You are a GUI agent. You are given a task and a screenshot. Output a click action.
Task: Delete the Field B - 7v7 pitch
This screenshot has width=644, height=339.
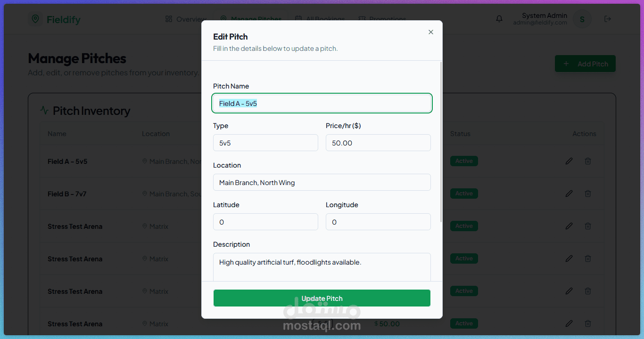pos(588,194)
